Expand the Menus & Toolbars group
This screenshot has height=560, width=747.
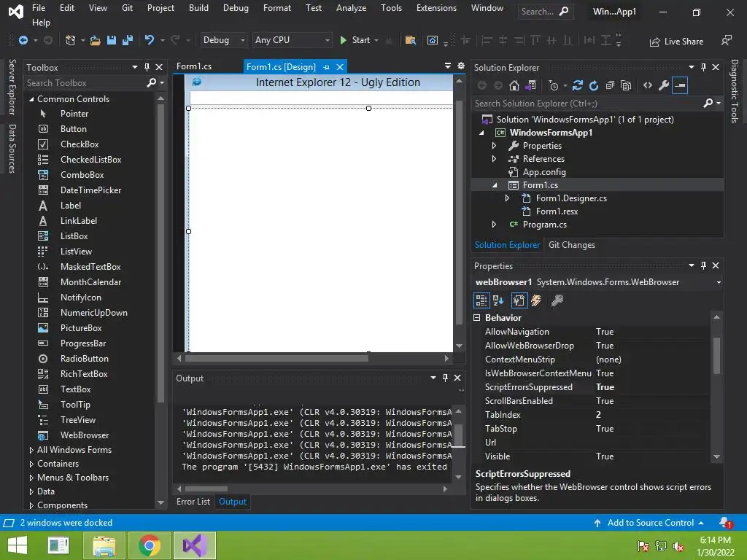coord(31,478)
